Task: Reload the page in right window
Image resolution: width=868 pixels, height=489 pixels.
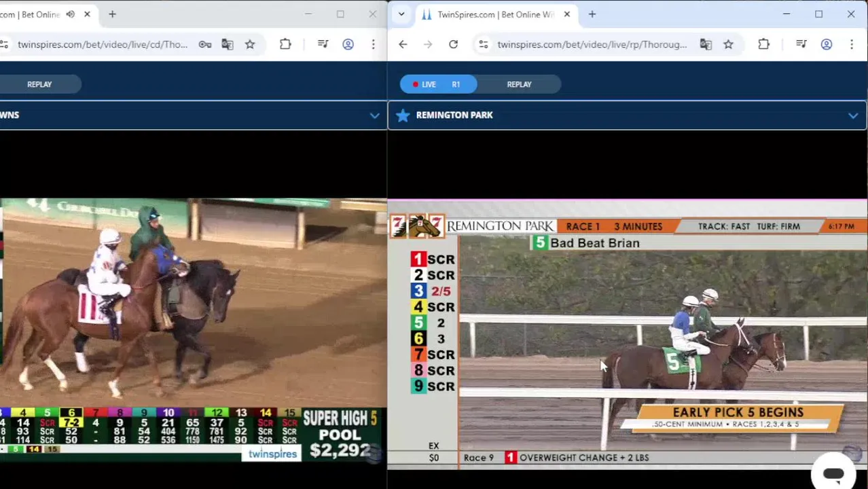Action: (453, 45)
